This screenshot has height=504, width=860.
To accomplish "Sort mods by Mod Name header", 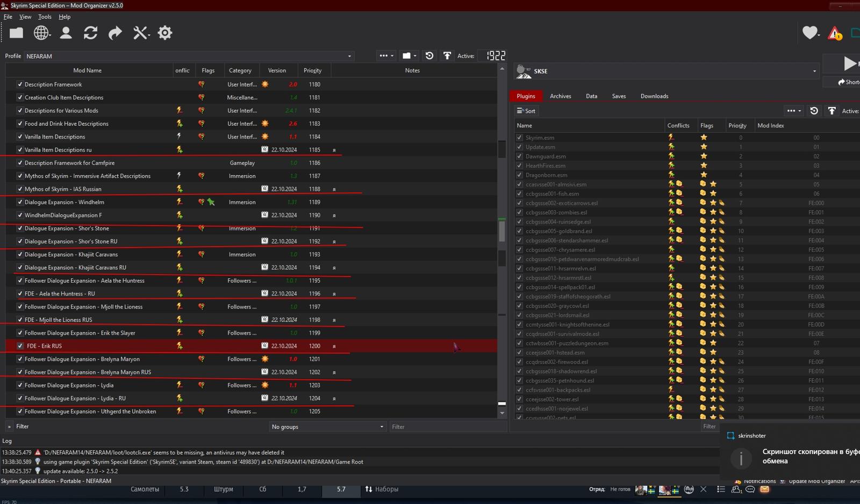I will click(x=87, y=70).
